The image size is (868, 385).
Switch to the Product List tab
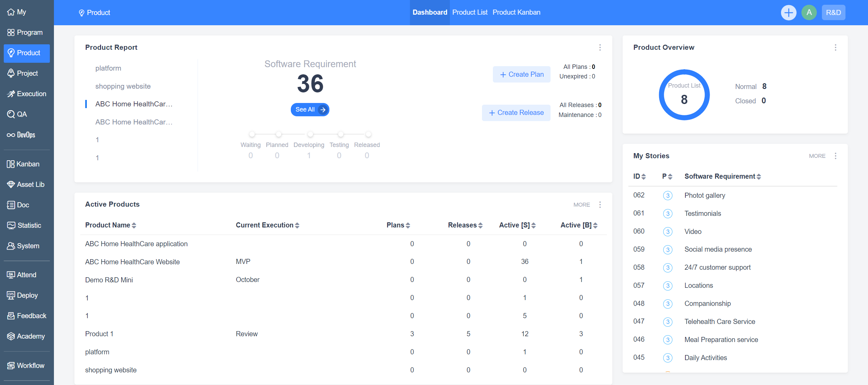click(470, 13)
